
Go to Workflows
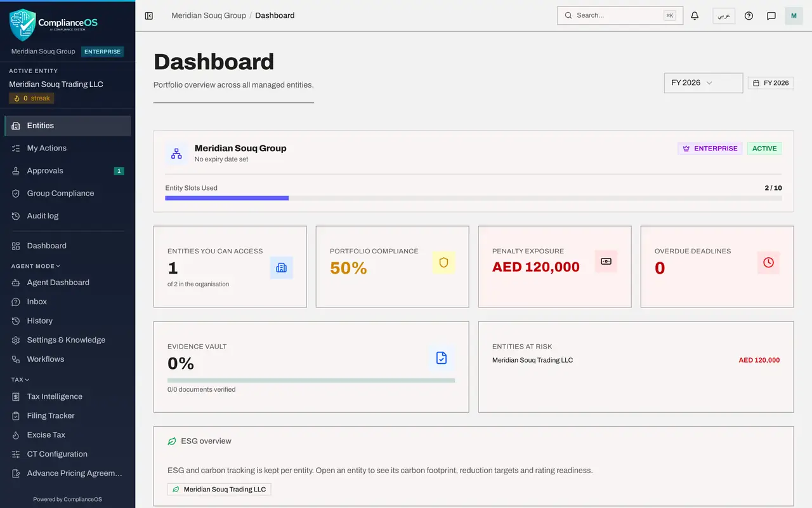tap(68, 359)
